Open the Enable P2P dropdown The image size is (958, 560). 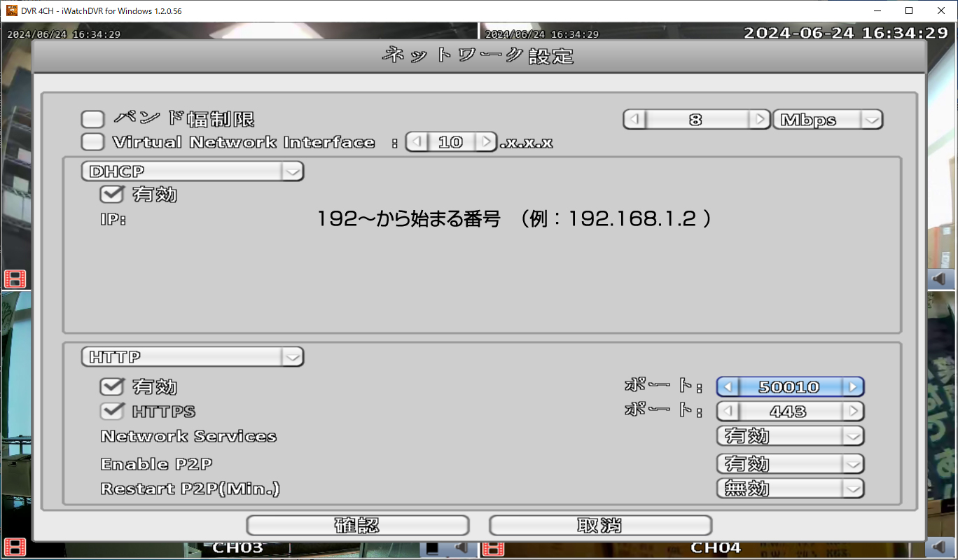(791, 463)
